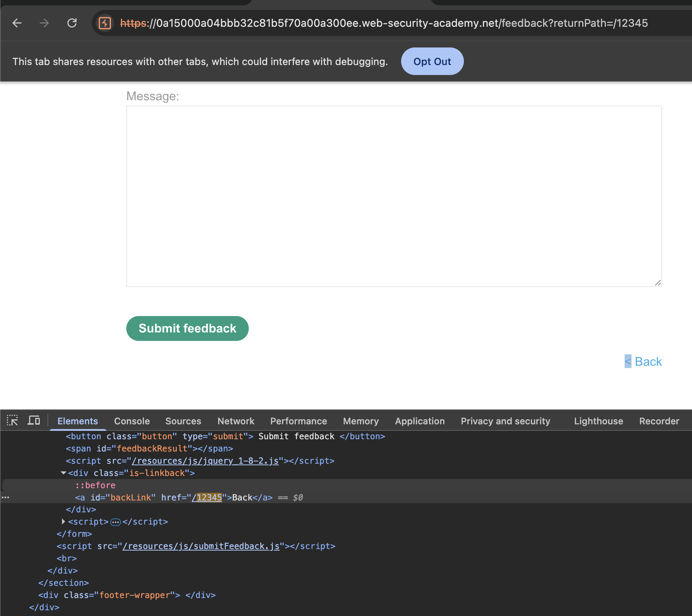Open the Lighthouse tab
The width and height of the screenshot is (692, 616).
(599, 421)
